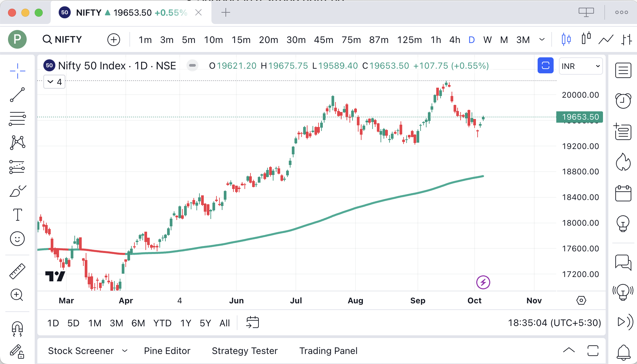
Task: Switch to the 1m timeframe
Action: (145, 40)
